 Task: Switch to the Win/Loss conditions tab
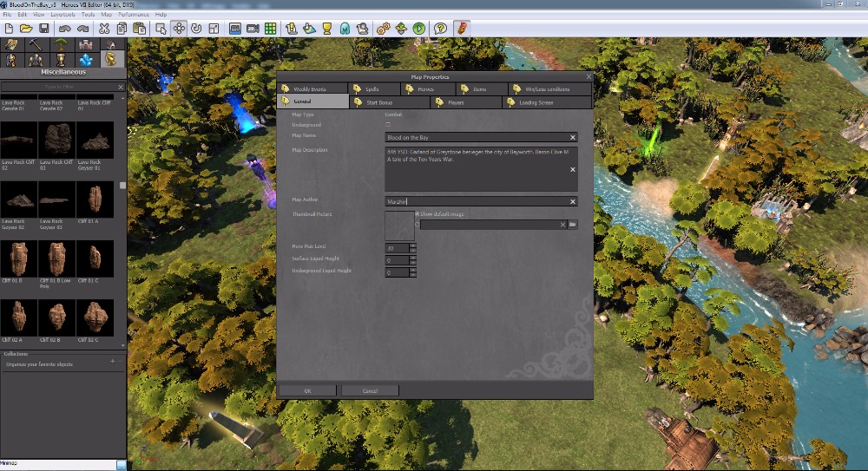click(547, 89)
